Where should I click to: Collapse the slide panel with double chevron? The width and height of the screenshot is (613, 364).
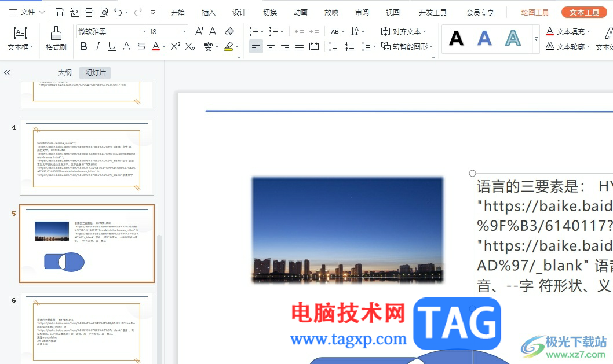[7, 73]
